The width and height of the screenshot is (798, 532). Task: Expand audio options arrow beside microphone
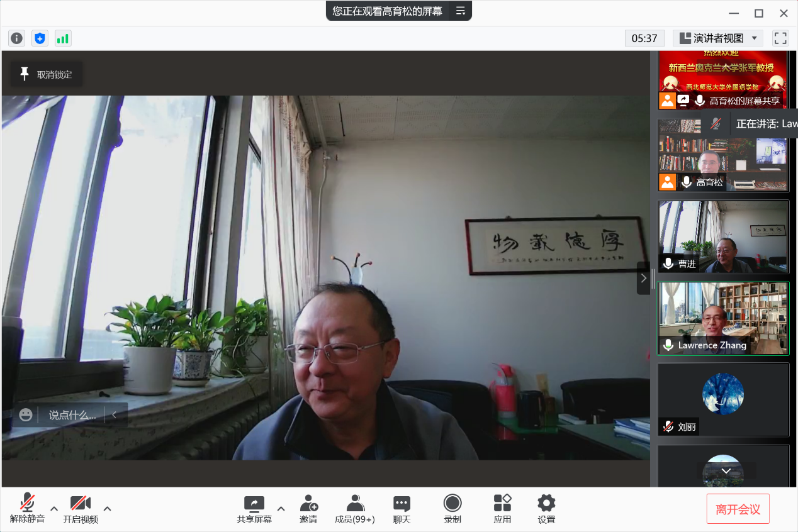54,509
